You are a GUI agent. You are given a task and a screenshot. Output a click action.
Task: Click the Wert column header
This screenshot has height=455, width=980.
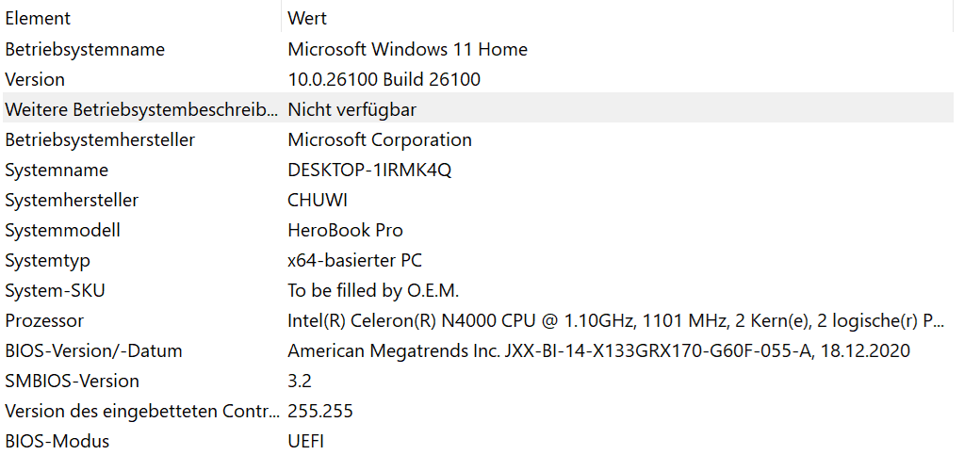coord(308,19)
